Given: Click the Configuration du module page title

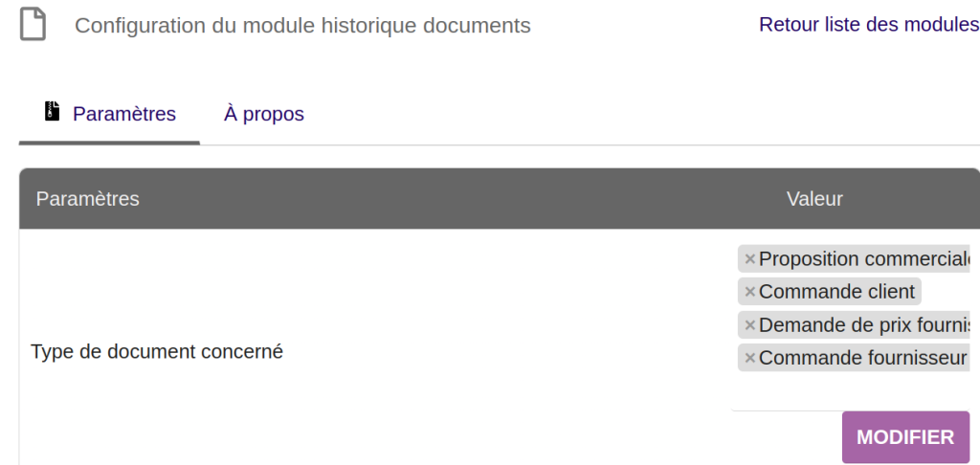Looking at the screenshot, I should (302, 26).
